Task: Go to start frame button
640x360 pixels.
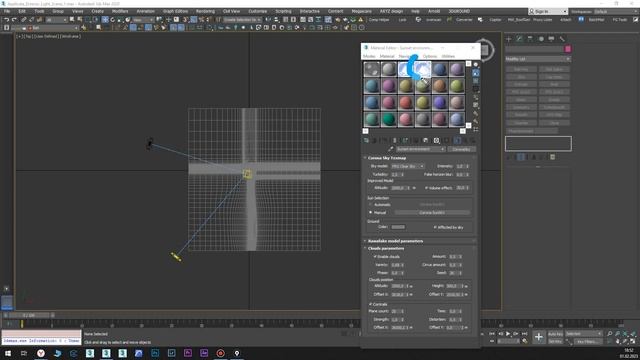Action: click(x=492, y=334)
